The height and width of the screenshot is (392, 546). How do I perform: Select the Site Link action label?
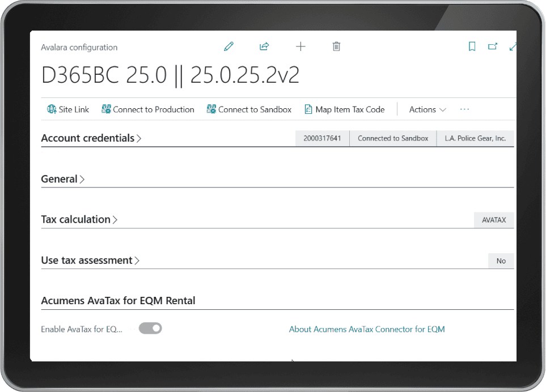74,109
